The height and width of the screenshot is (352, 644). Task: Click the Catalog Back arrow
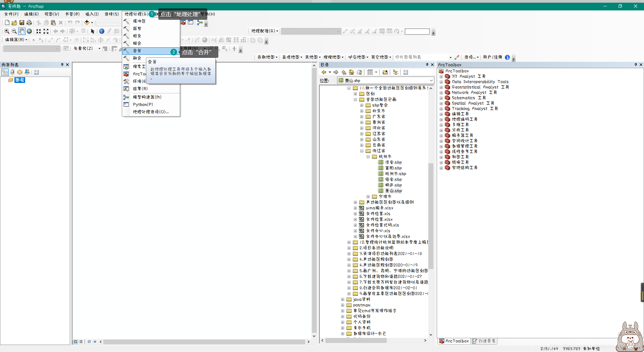tap(324, 72)
